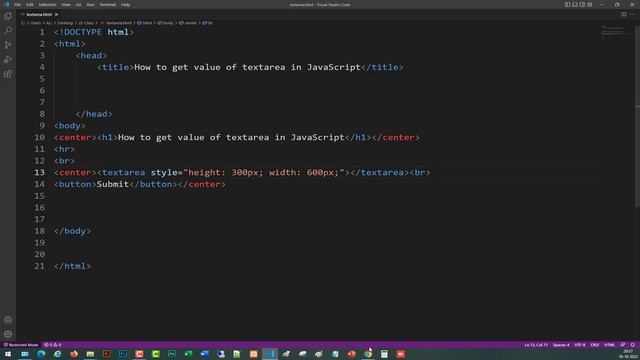This screenshot has width=640, height=360.
Task: Click Restricted Mode in status bar
Action: (21, 345)
